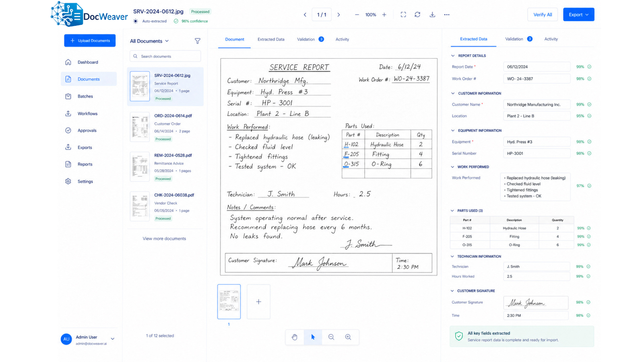Image resolution: width=644 pixels, height=362 pixels.
Task: Select H-102 row in parts table
Action: [512, 228]
